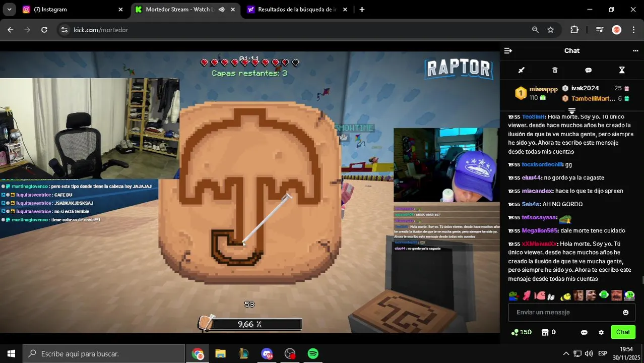644x363 pixels.
Task: Insert the yellow bee emote
Action: click(566, 296)
